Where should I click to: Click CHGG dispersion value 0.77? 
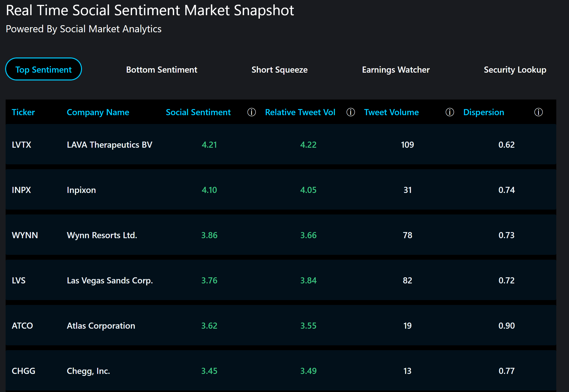click(507, 371)
